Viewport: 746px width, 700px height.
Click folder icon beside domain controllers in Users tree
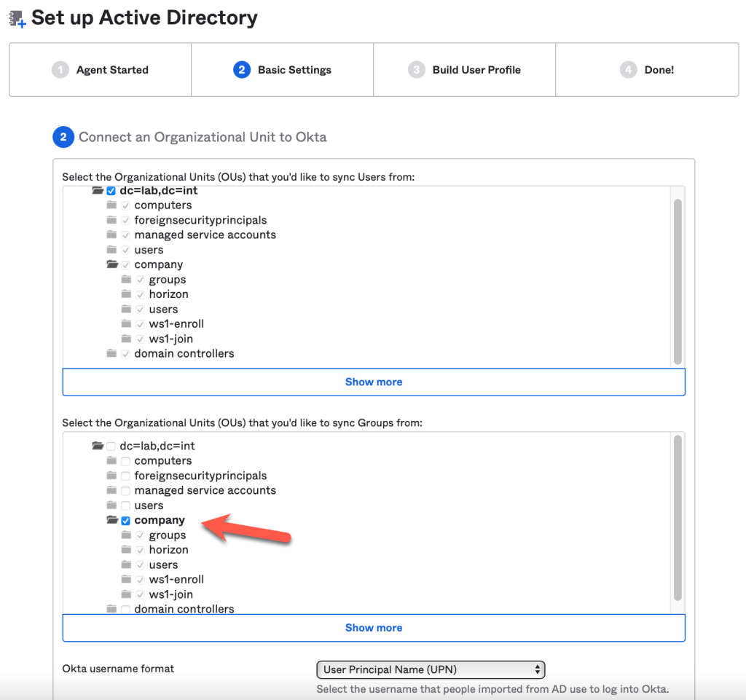pos(111,354)
